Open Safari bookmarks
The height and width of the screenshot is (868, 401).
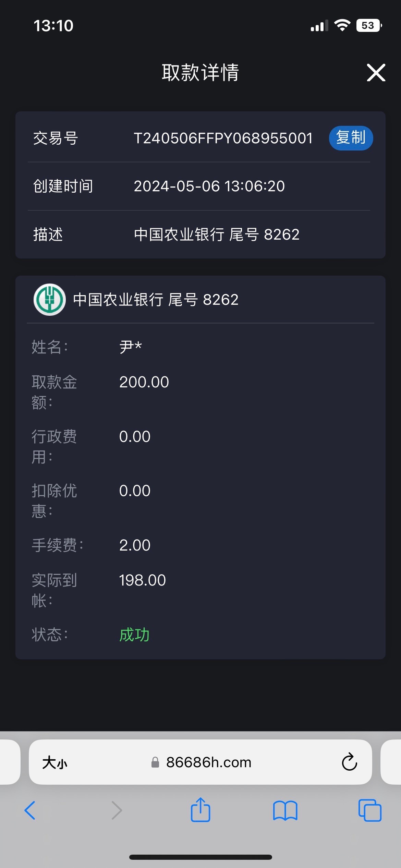pyautogui.click(x=285, y=810)
